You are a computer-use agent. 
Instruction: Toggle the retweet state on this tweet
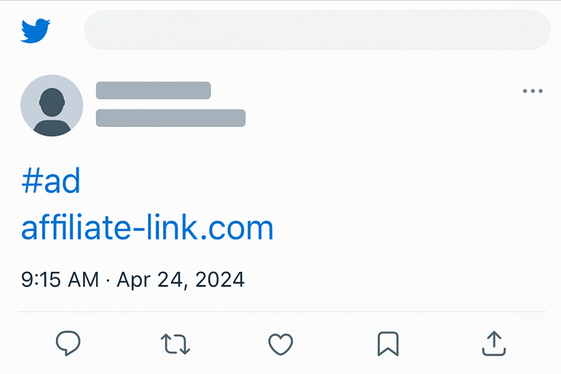[175, 344]
